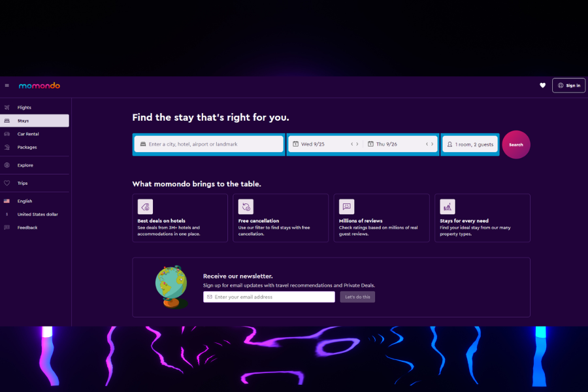
Task: Click the momondo logo
Action: 39,86
